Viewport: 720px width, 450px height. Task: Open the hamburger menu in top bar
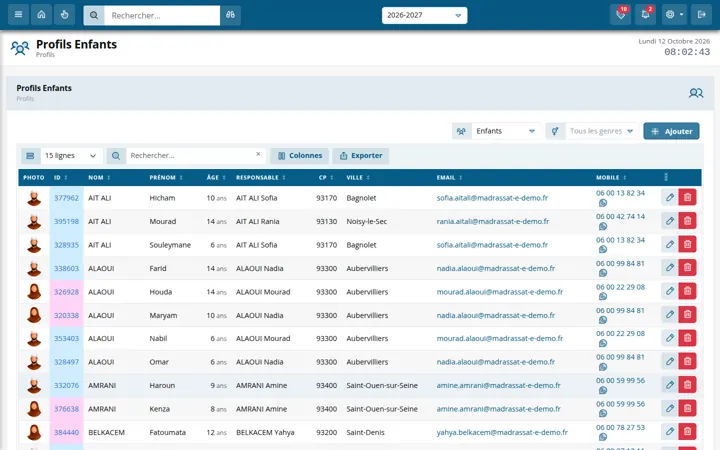click(18, 15)
